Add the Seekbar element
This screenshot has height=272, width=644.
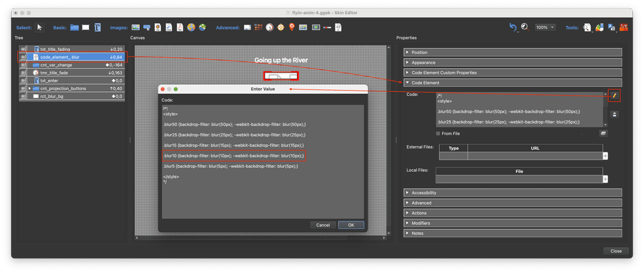(x=327, y=28)
